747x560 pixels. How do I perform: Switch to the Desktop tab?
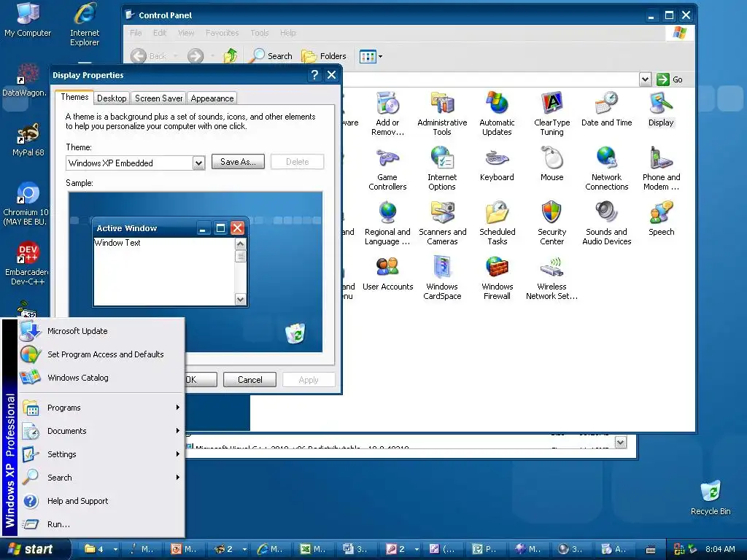(112, 98)
